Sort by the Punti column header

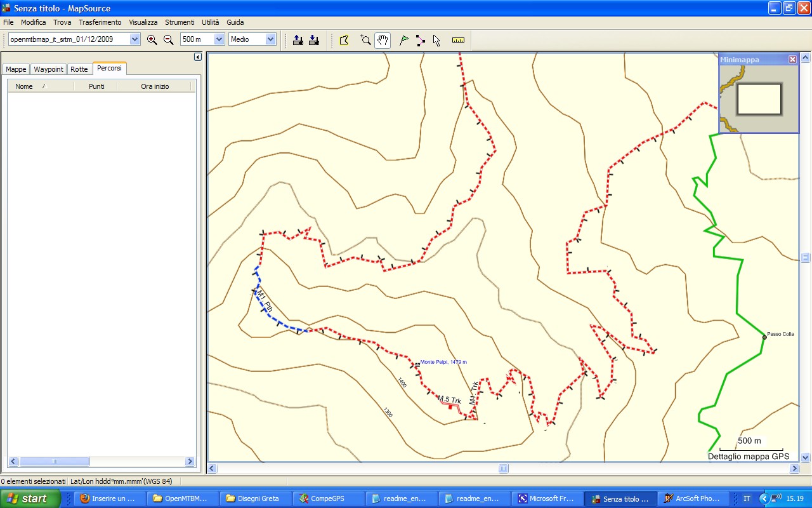tap(96, 86)
